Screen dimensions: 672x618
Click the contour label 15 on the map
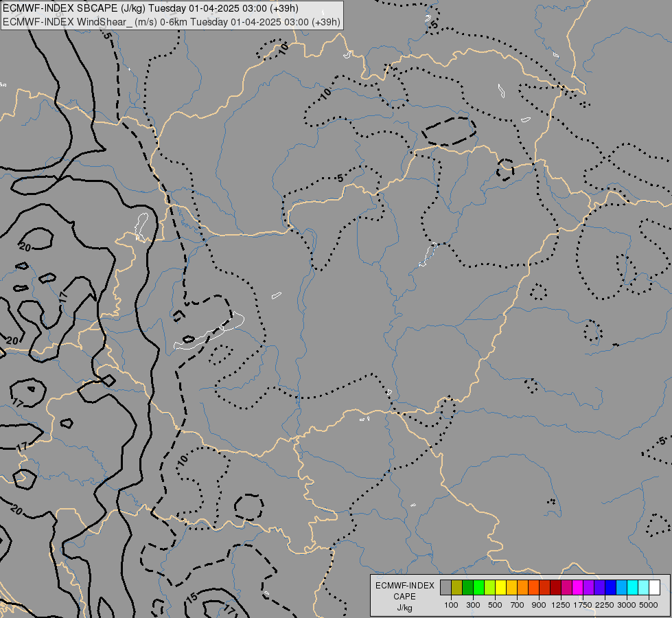[192, 597]
